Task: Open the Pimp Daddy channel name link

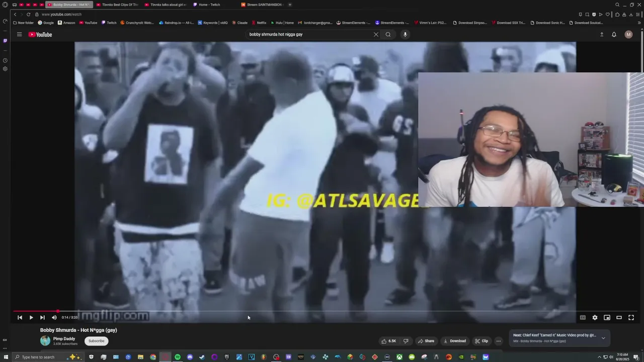Action: [x=64, y=339]
